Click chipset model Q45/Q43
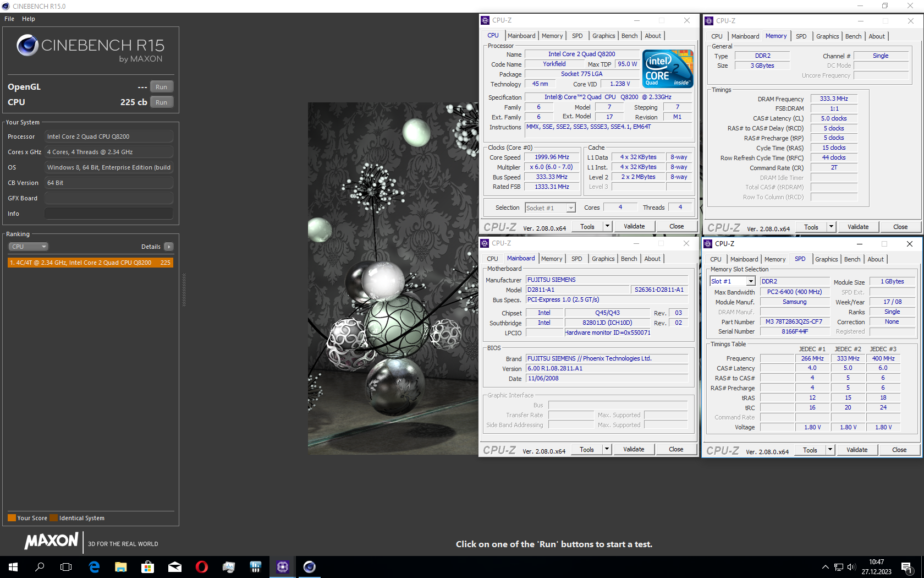The image size is (924, 578). pos(607,313)
